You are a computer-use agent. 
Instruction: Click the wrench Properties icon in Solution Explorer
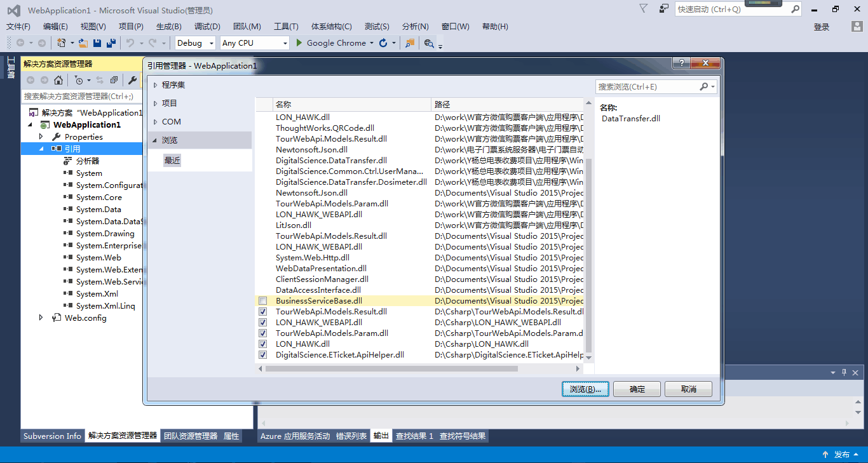(x=132, y=80)
